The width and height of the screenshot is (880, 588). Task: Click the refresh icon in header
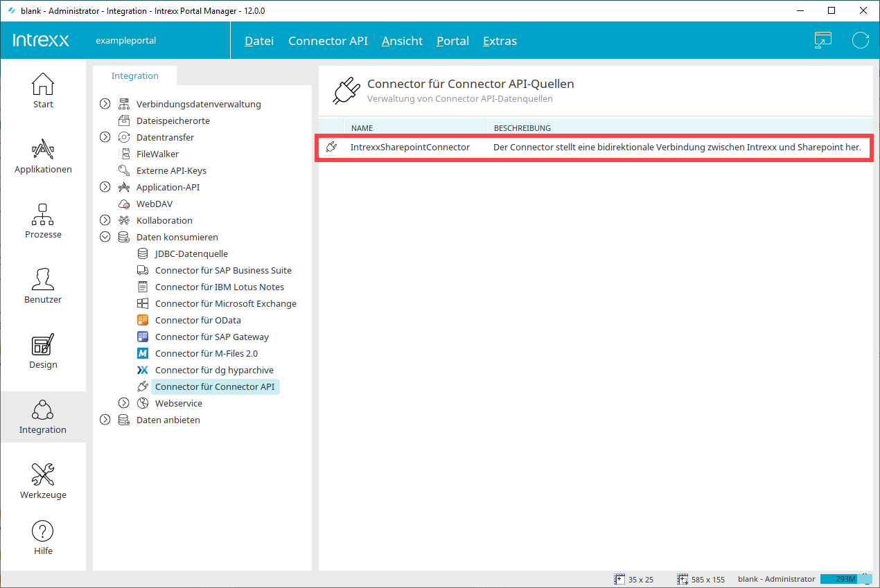[x=861, y=40]
